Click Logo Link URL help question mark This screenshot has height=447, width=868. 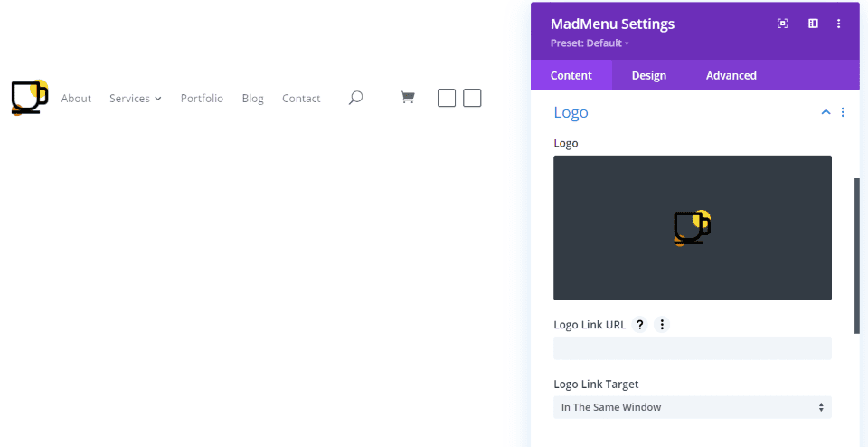click(639, 325)
